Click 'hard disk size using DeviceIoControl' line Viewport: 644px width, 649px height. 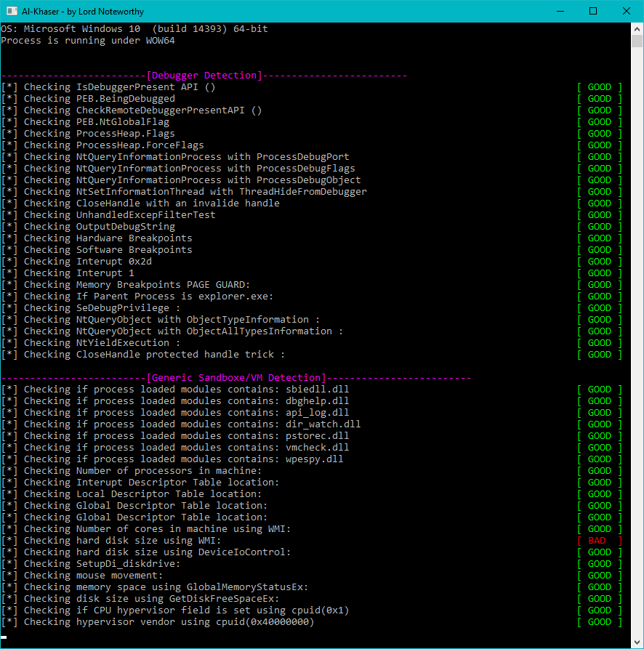[146, 552]
